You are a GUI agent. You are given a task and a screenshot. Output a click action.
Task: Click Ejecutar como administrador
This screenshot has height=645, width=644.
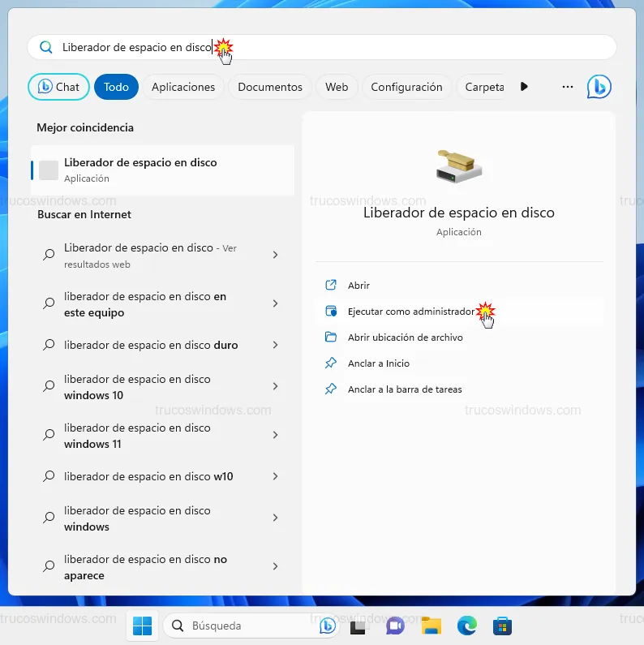click(x=410, y=311)
